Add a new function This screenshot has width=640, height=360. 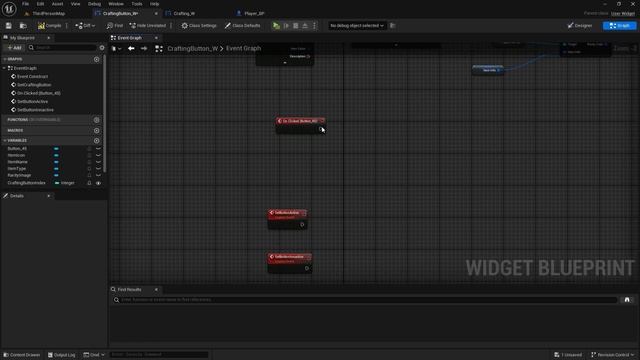click(x=96, y=120)
